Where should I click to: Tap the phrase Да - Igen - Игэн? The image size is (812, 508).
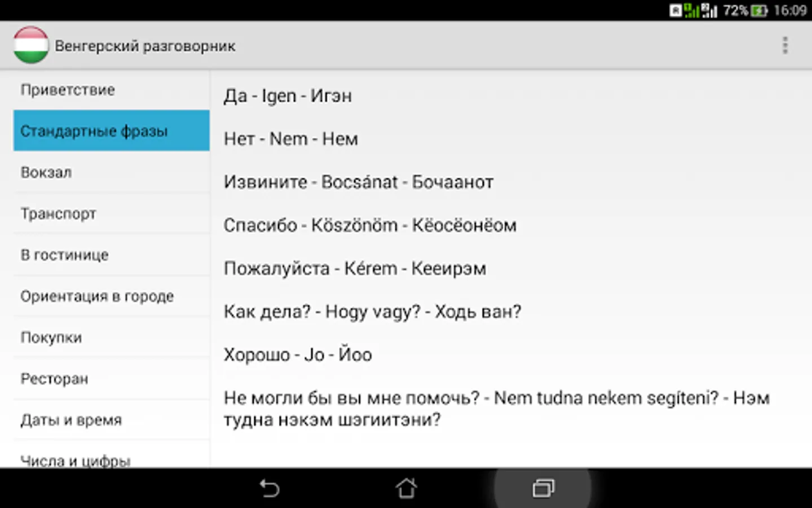click(x=288, y=96)
